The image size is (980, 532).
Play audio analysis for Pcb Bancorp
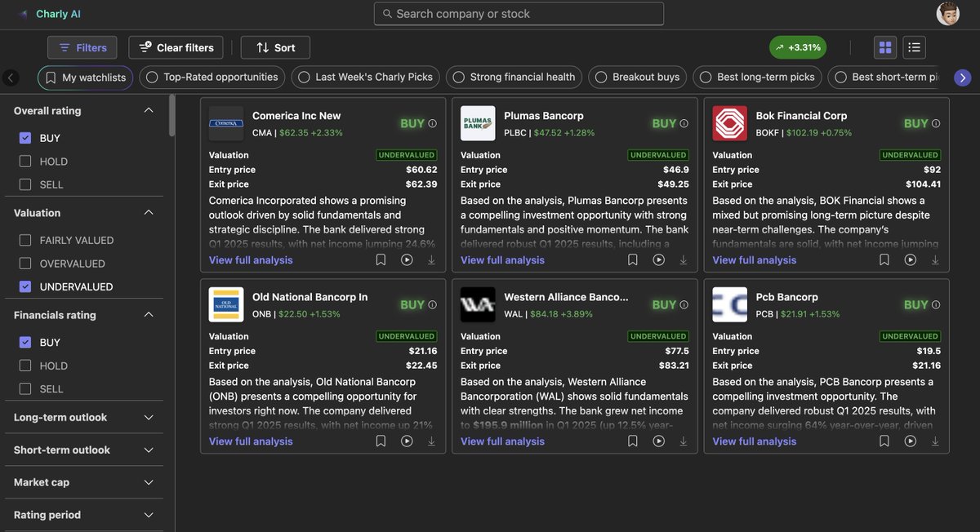click(911, 441)
